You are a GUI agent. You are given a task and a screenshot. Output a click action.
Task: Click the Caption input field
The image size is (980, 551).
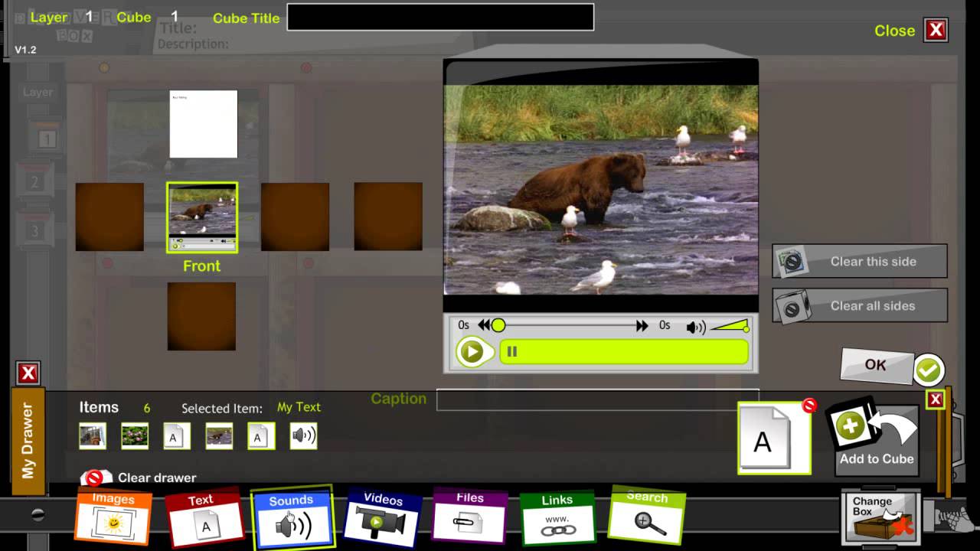coord(597,399)
